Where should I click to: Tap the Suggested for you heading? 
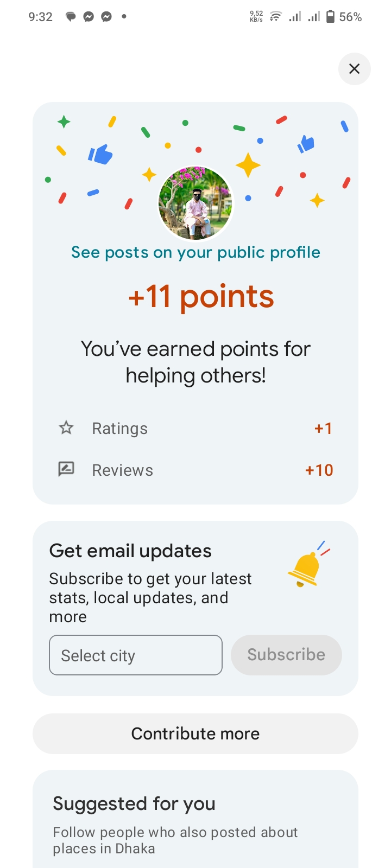(134, 803)
